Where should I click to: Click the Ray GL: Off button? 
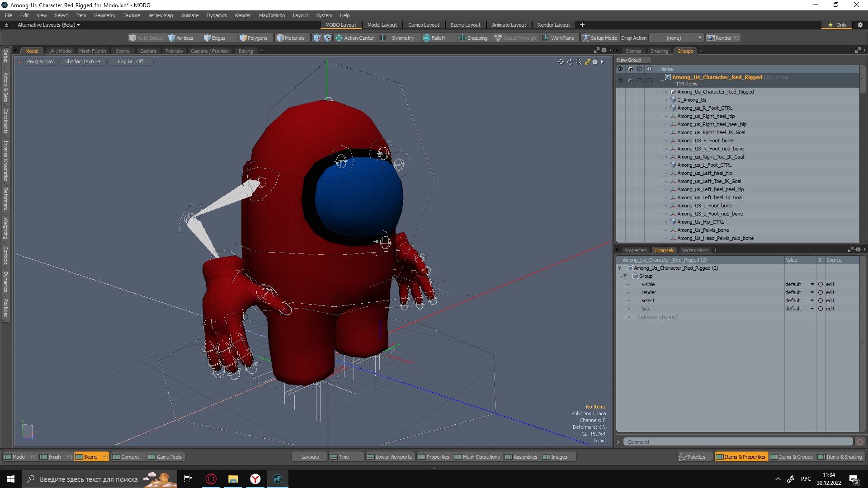[130, 61]
